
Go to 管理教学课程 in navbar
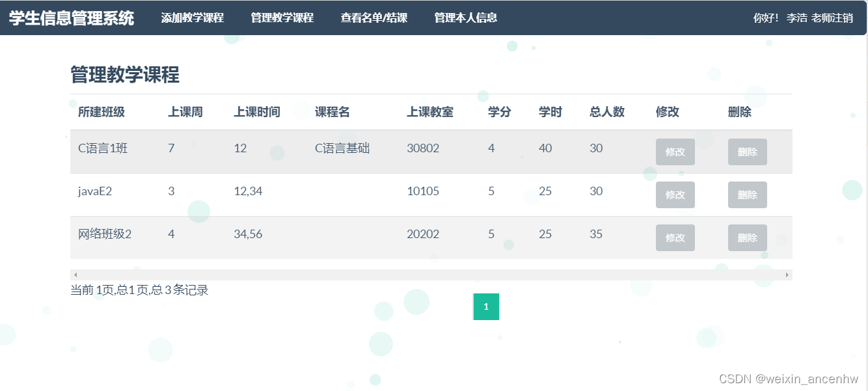coord(282,18)
